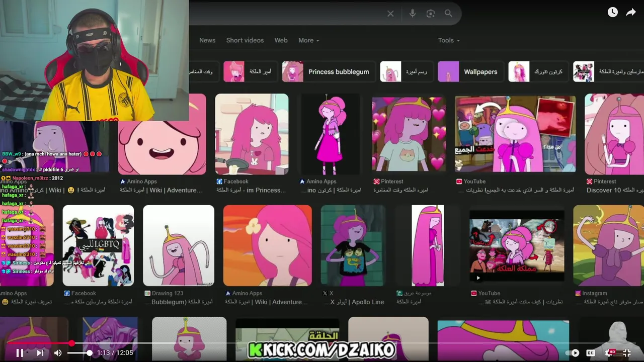Select the أمير الملكة filter chip
The height and width of the screenshot is (362, 644).
click(250, 71)
